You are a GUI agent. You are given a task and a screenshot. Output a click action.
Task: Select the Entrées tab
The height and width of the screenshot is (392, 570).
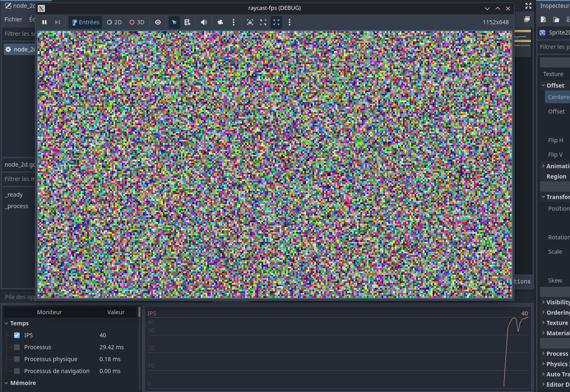click(86, 22)
